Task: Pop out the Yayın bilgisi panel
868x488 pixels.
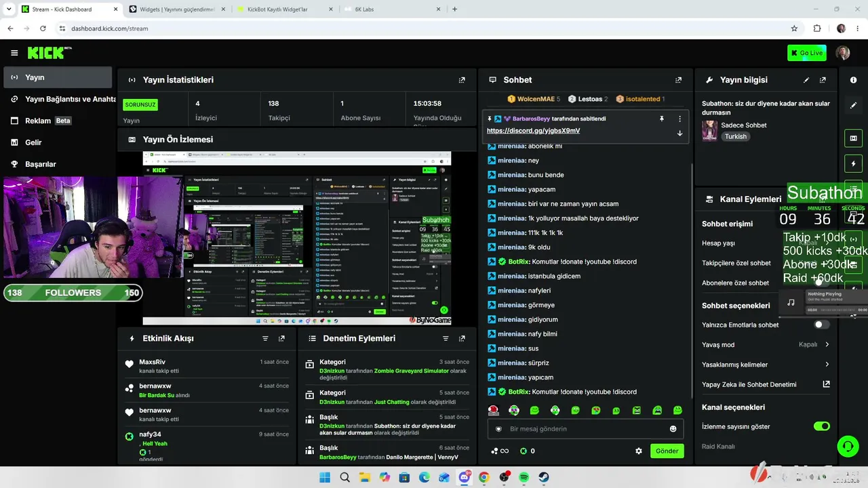Action: (x=823, y=80)
